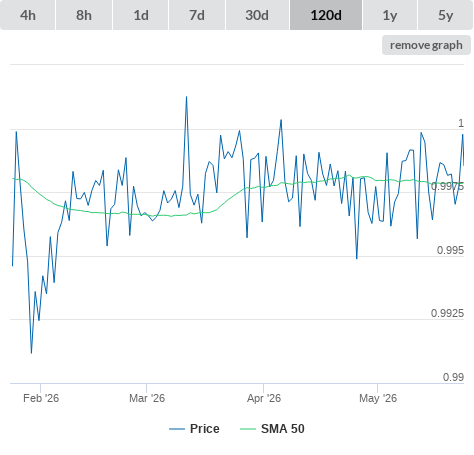Click the remove graph button

(x=426, y=45)
